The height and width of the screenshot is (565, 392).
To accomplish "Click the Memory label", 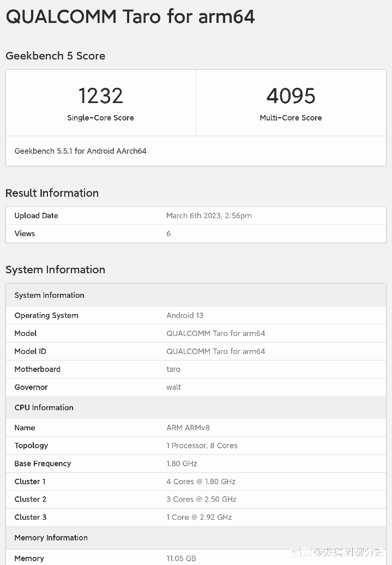I will coord(29,558).
